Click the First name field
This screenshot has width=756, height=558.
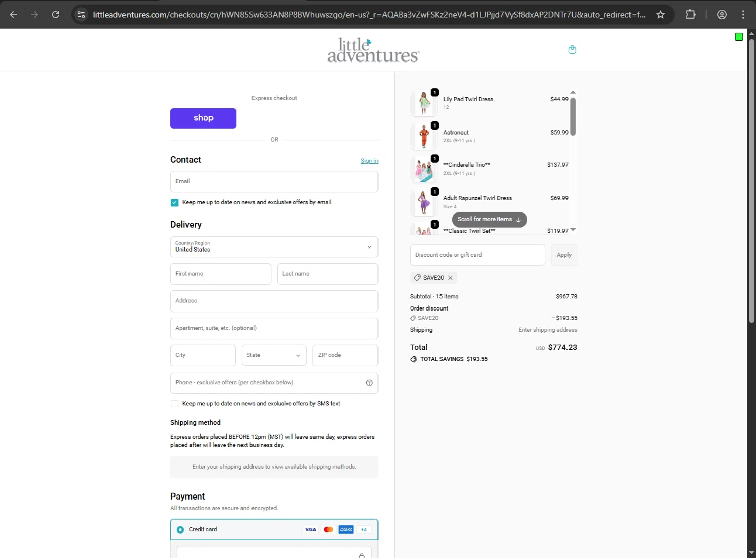(221, 274)
